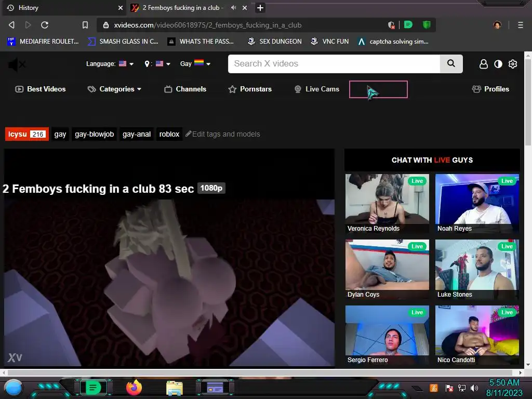Open the MEDIAFIRE ROULET... bookmark

tap(43, 42)
